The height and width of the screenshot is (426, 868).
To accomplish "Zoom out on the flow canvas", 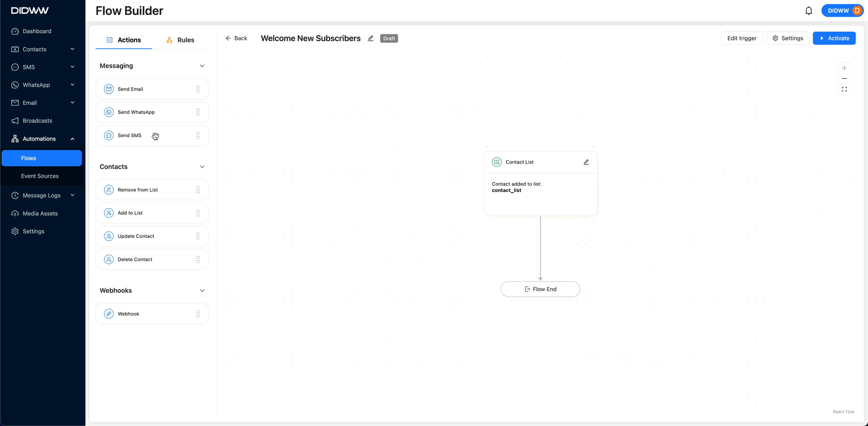I will click(844, 79).
